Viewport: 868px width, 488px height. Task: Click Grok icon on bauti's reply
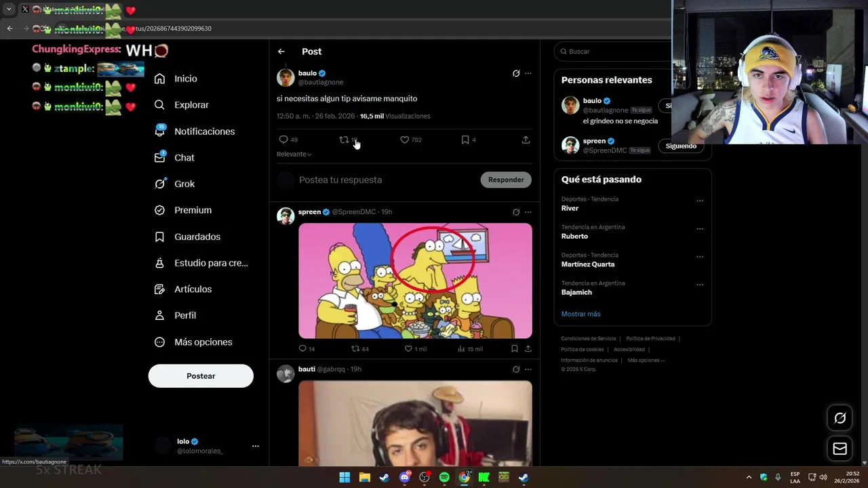tap(516, 369)
